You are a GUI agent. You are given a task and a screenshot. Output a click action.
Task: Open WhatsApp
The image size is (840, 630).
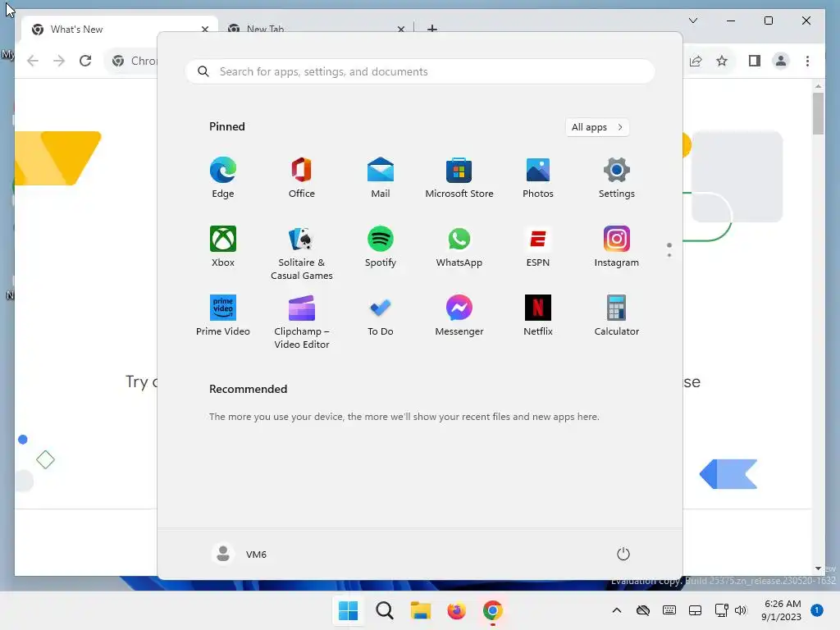459,246
